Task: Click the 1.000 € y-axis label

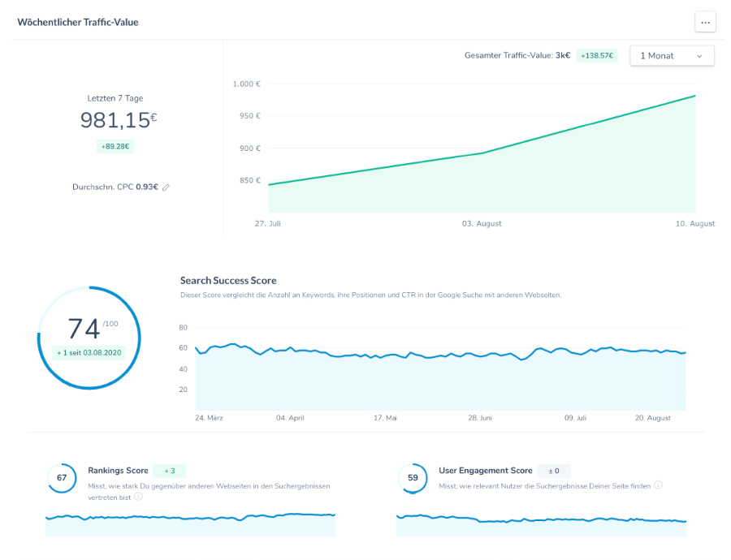Action: (247, 84)
